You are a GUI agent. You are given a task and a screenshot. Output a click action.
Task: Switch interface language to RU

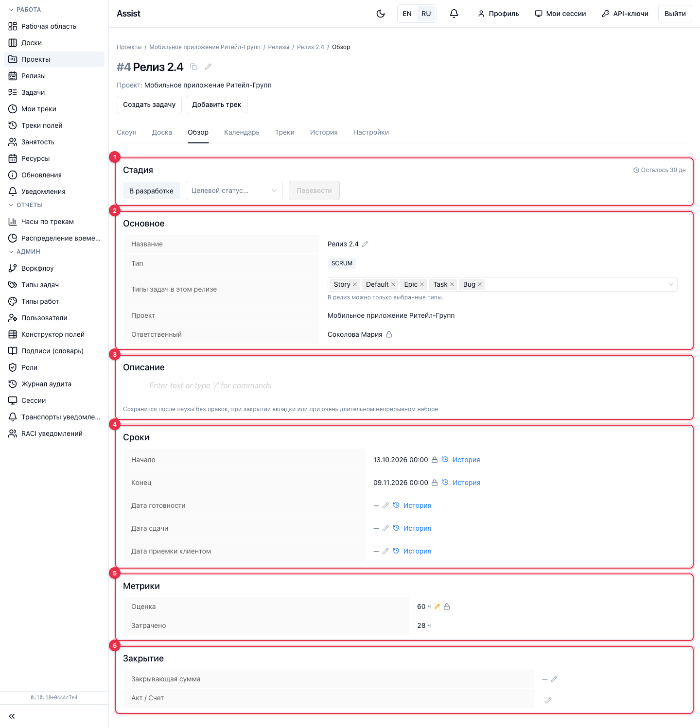426,14
